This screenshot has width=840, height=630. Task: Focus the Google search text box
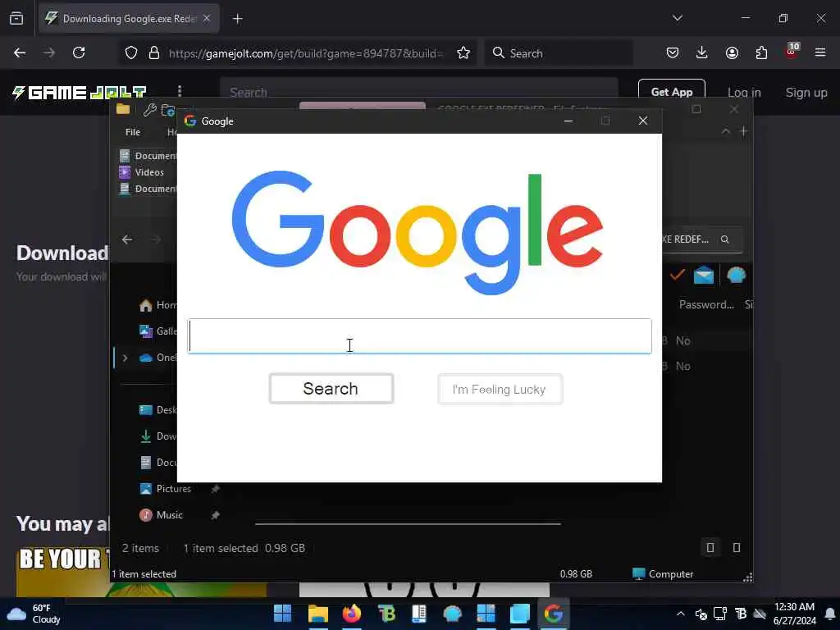(x=419, y=336)
